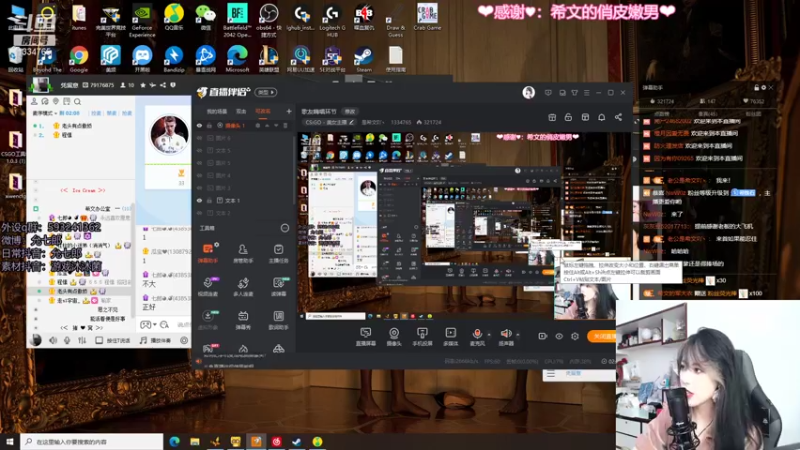800x450 pixels.
Task: Toggle visibility of the 图片 4 layer
Action: coord(199,176)
